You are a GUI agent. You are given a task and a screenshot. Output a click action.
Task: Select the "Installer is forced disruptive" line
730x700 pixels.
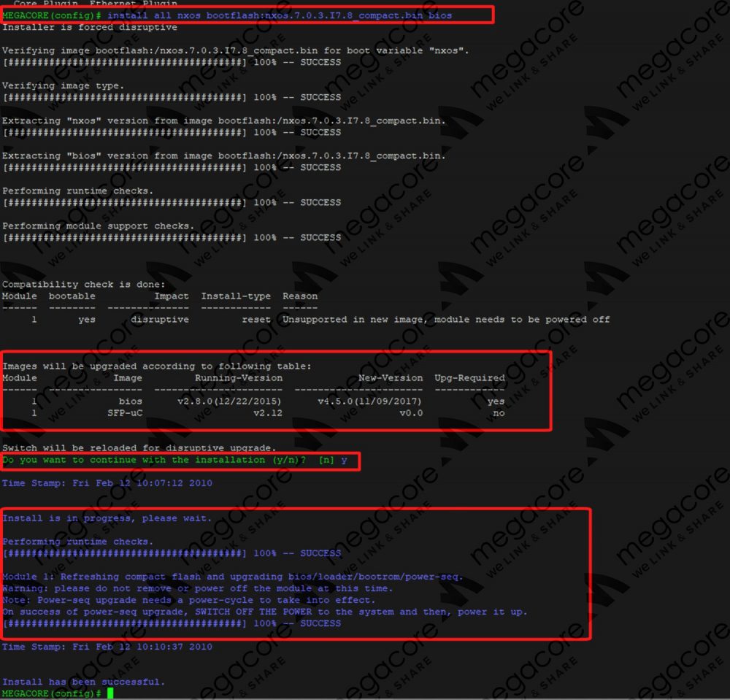tap(90, 27)
